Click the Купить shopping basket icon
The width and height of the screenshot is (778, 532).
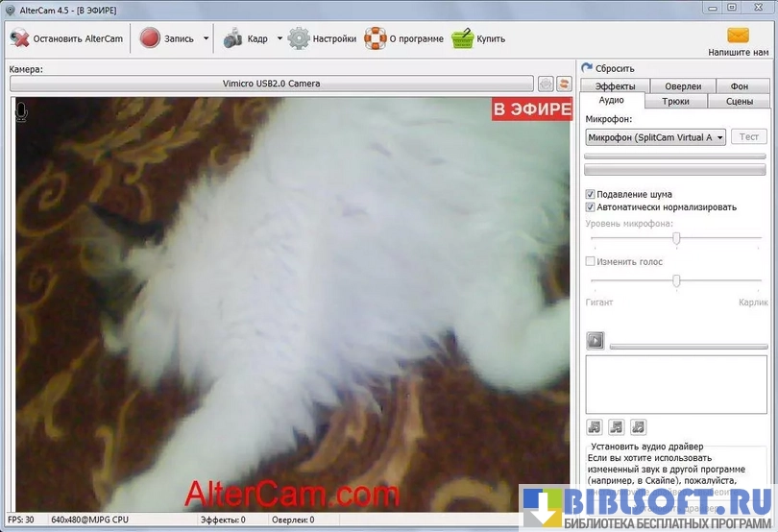[463, 39]
